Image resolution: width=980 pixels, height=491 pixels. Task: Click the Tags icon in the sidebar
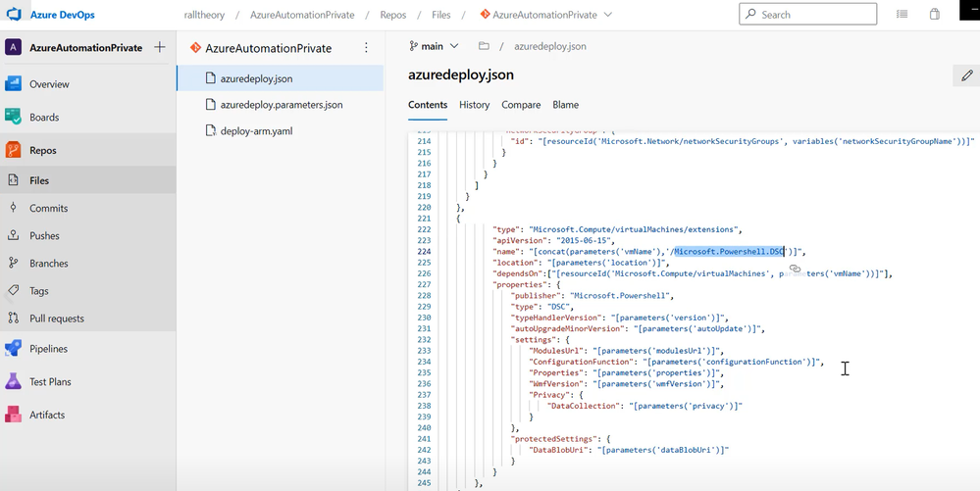[13, 290]
